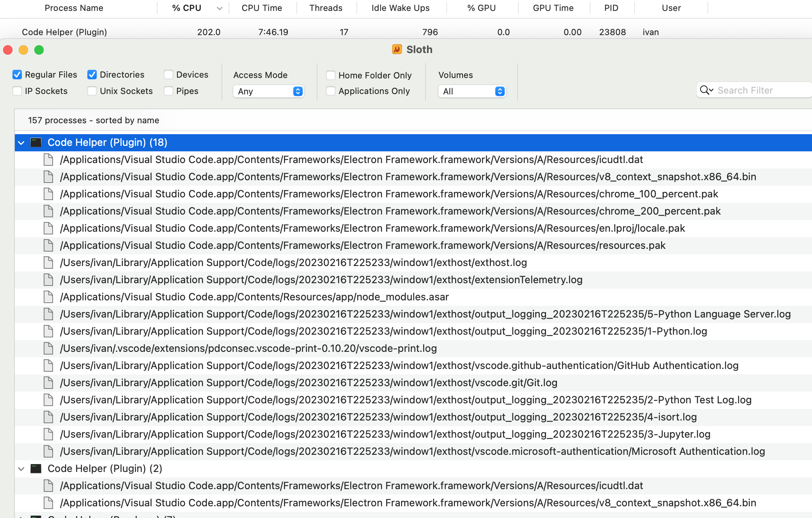The width and height of the screenshot is (812, 518).
Task: Collapse the Code Helper (Plugin) (18) group
Action: click(x=21, y=142)
